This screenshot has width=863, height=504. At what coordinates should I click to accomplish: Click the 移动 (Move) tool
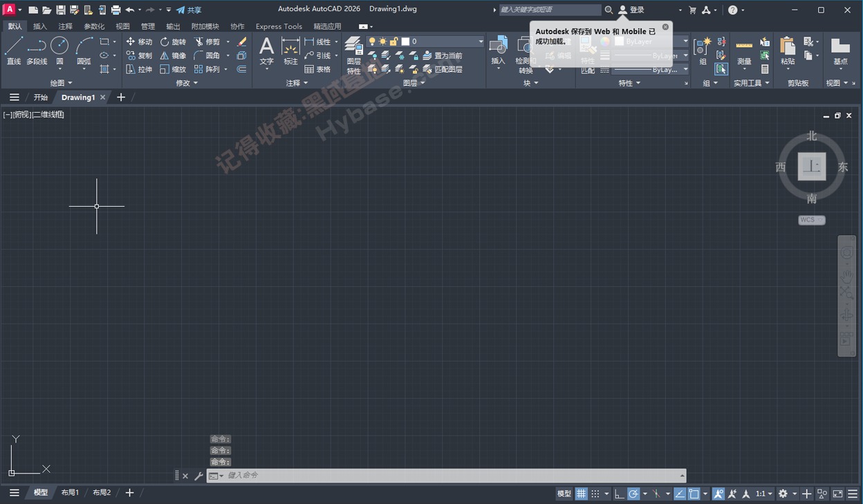[x=138, y=41]
